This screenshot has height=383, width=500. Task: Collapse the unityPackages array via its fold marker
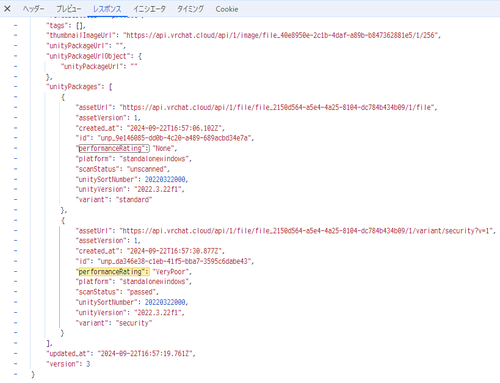click(15, 87)
